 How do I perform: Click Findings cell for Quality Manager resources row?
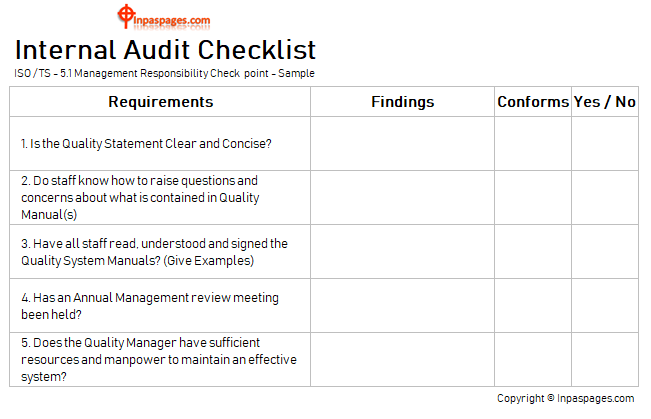pyautogui.click(x=403, y=360)
